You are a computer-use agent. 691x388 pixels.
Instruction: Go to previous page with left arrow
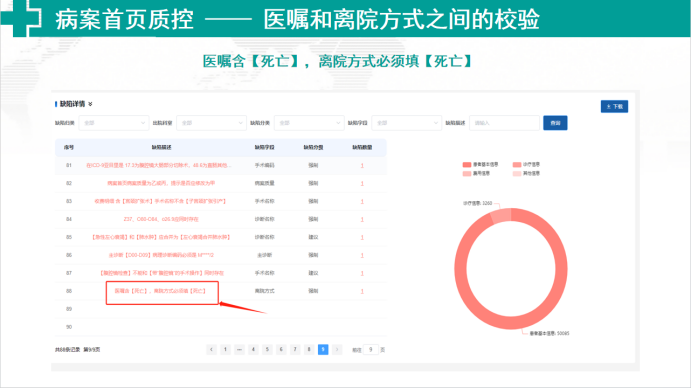pos(212,350)
